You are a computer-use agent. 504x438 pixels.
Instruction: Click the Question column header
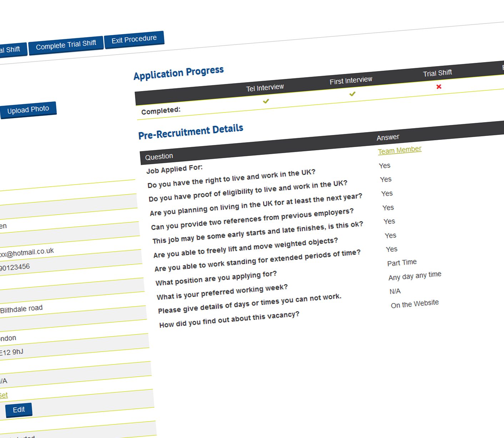coord(159,156)
